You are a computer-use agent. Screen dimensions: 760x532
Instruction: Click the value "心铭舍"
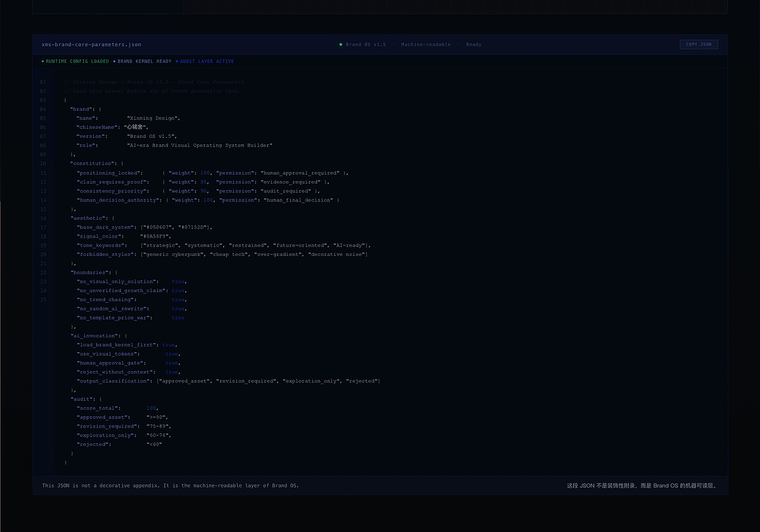tap(135, 127)
